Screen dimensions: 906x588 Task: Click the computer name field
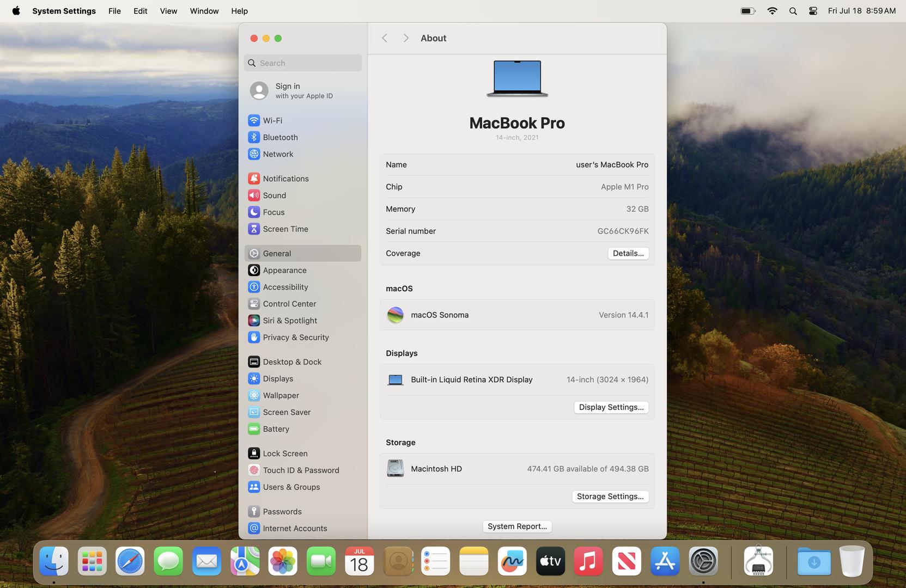click(612, 164)
